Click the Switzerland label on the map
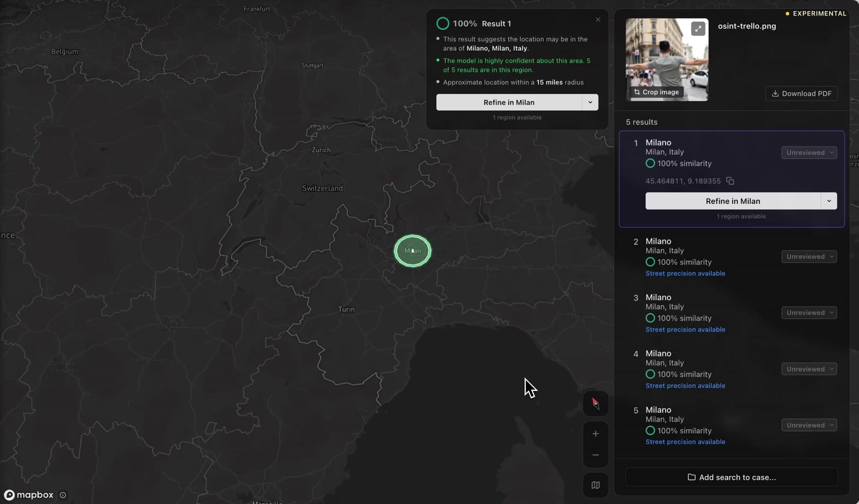The height and width of the screenshot is (504, 859). [x=322, y=188]
